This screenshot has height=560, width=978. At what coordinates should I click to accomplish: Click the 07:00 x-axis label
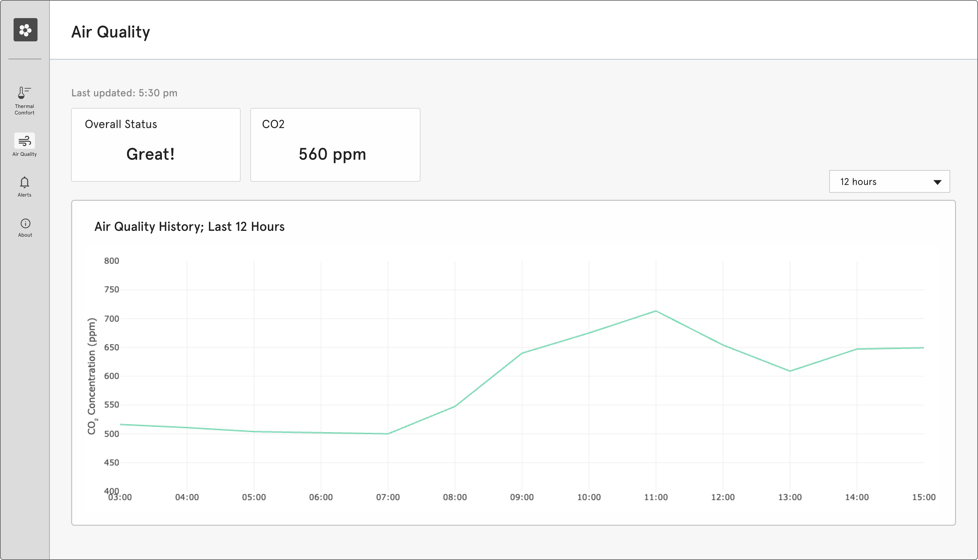tap(388, 497)
